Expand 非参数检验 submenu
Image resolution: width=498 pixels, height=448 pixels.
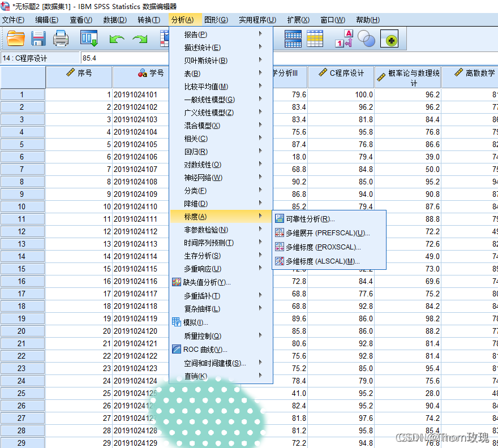(x=221, y=230)
